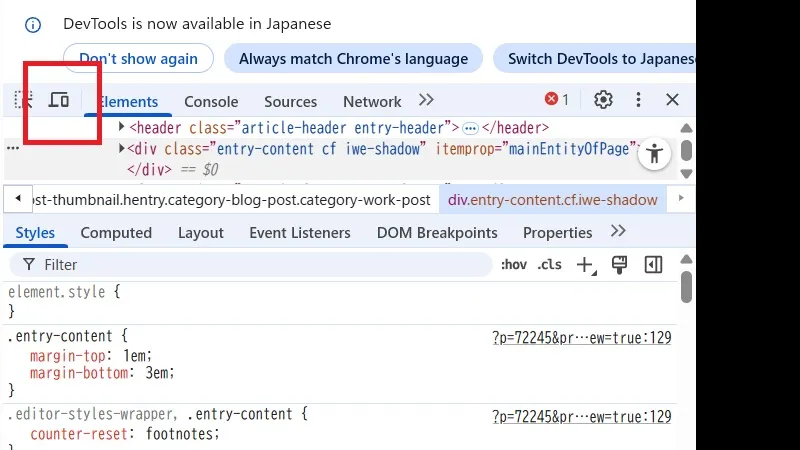Viewport: 800px width, 450px height.
Task: Open source link for .editor-styles-wrapper rule
Action: pos(582,417)
